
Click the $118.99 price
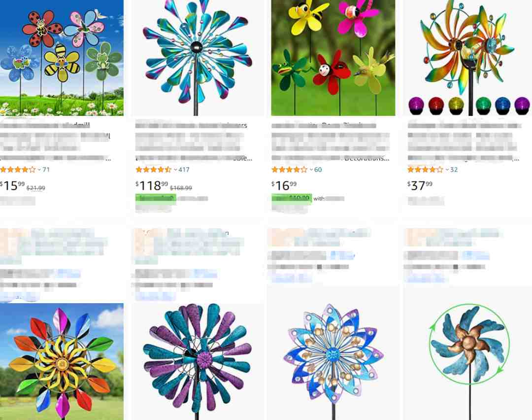click(152, 185)
